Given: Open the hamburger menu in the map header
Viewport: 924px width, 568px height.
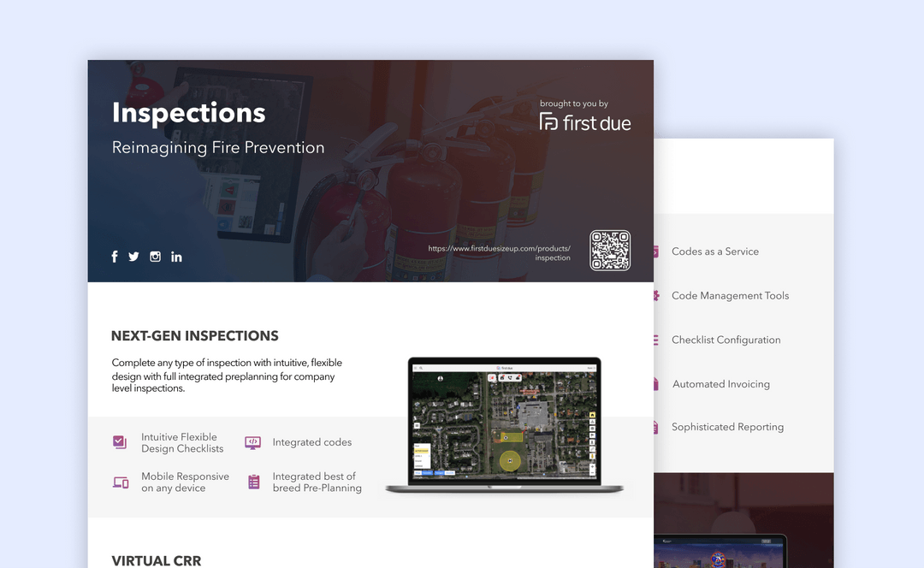Looking at the screenshot, I should [x=415, y=367].
